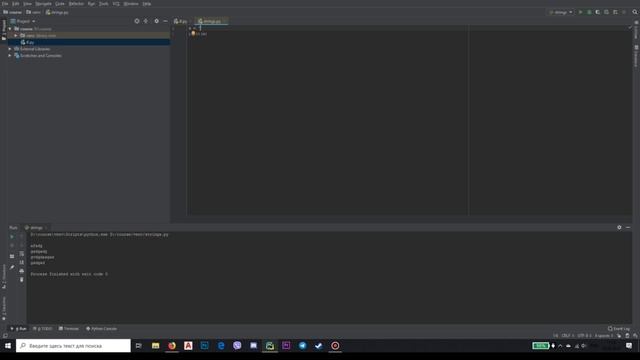This screenshot has height=360, width=640.
Task: Click the green Run button in top toolbar
Action: [x=580, y=12]
